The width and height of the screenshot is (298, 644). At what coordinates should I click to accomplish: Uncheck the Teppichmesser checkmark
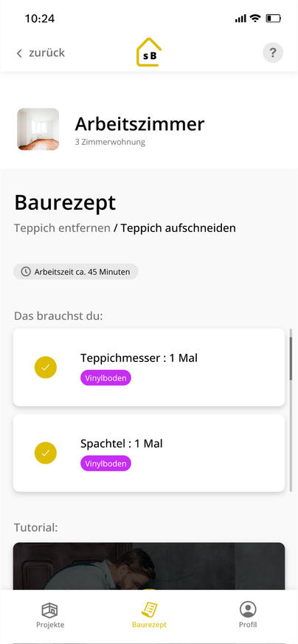coord(46,367)
